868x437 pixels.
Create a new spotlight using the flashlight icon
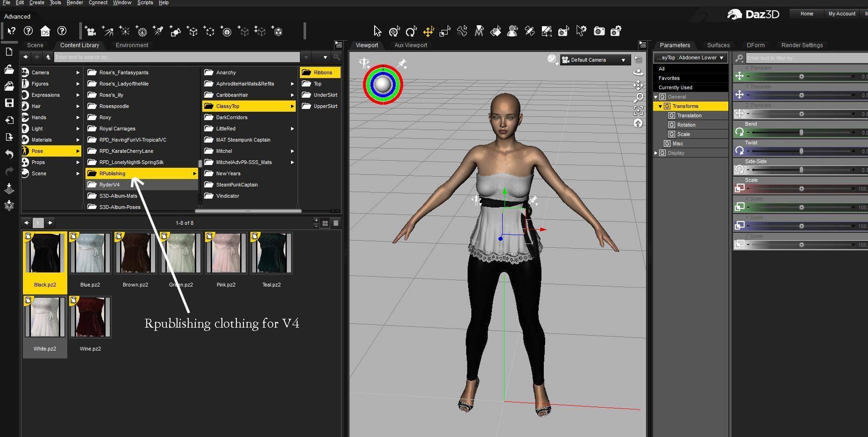(x=158, y=31)
